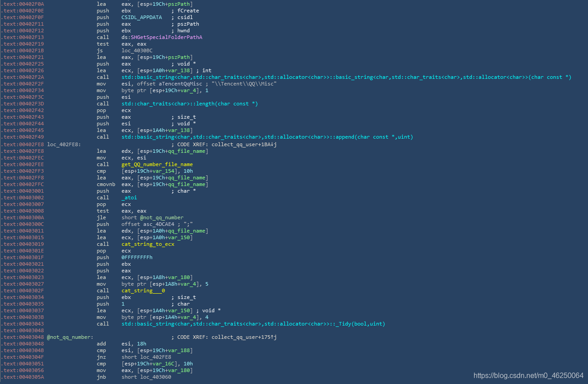
Task: Click the 'char *' comment after push eax
Action: click(x=187, y=191)
